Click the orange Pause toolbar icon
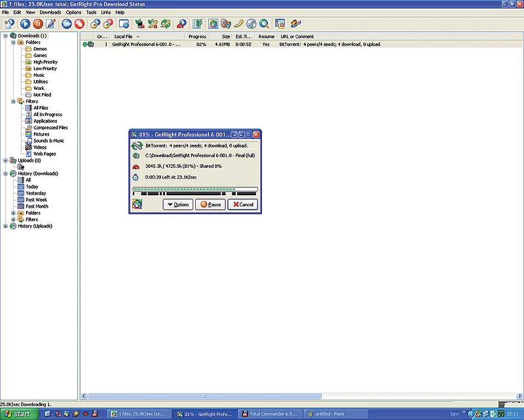Screen dimensions: 524x420 pyautogui.click(x=38, y=24)
